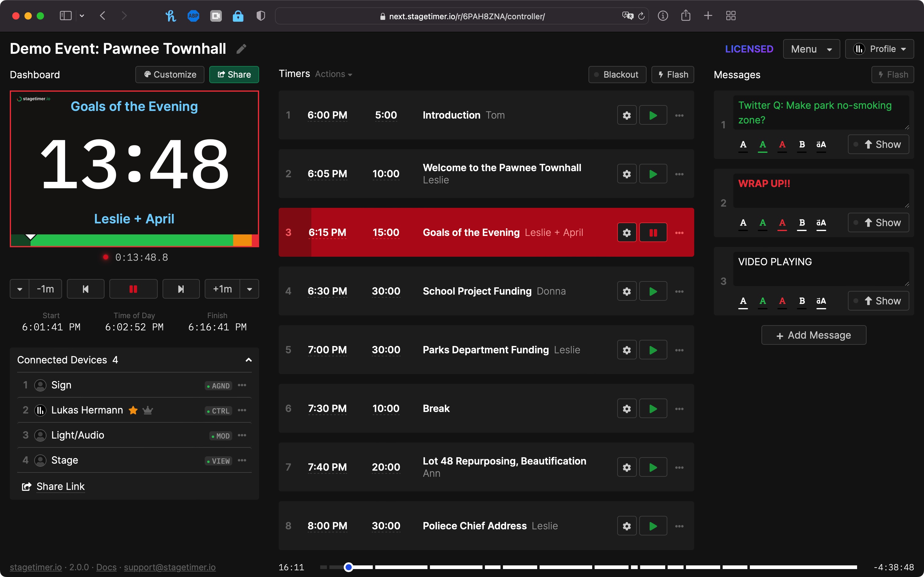Screen dimensions: 924x577
Task: Open settings gear for School Project Funding
Action: click(x=626, y=291)
